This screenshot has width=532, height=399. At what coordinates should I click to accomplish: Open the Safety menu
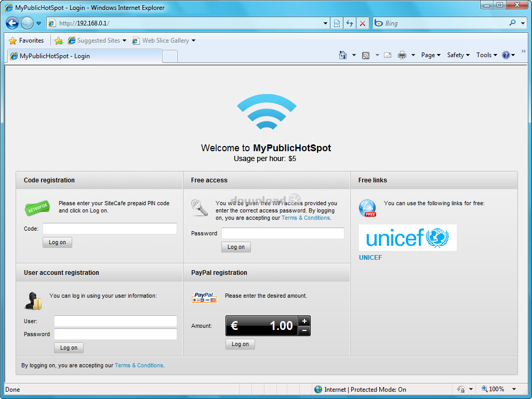click(458, 55)
